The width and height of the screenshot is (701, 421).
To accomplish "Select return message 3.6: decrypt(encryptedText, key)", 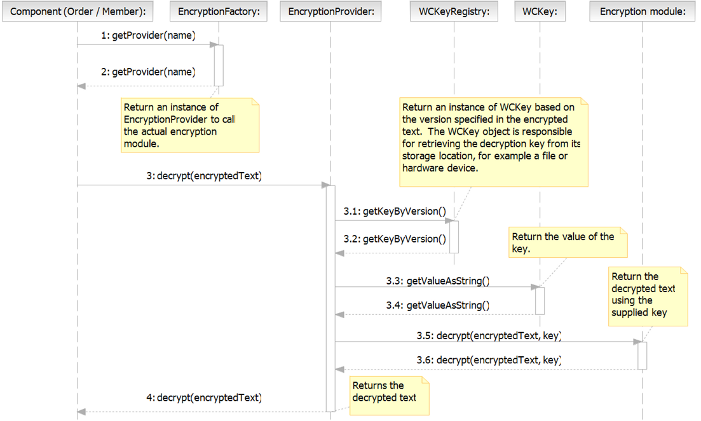I will coord(489,359).
